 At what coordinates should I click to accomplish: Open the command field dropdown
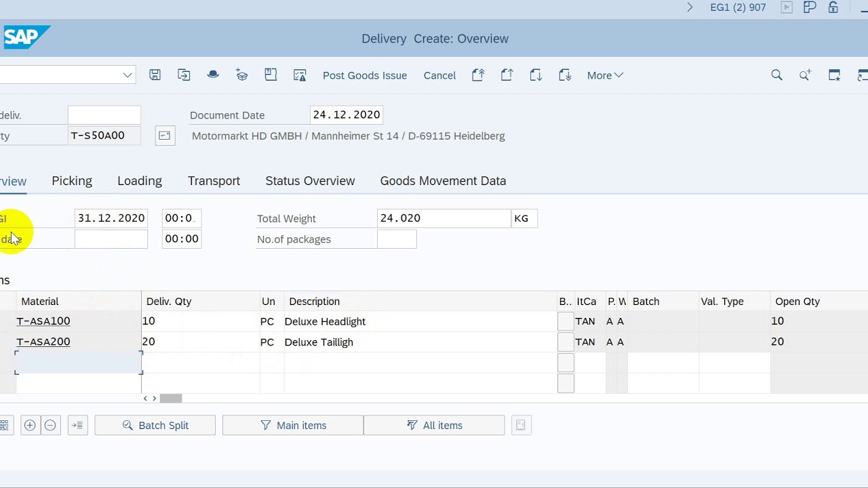pyautogui.click(x=127, y=75)
